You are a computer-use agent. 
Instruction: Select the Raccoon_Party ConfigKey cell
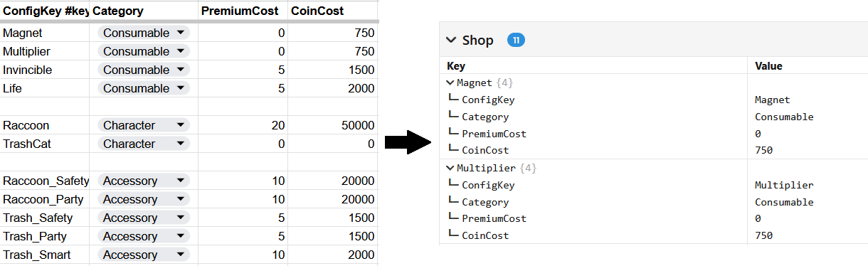coord(45,199)
